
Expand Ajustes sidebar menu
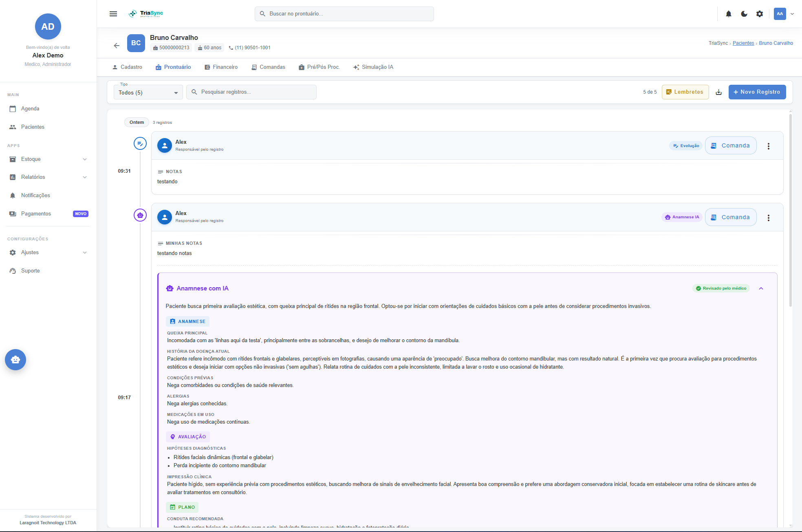point(48,253)
